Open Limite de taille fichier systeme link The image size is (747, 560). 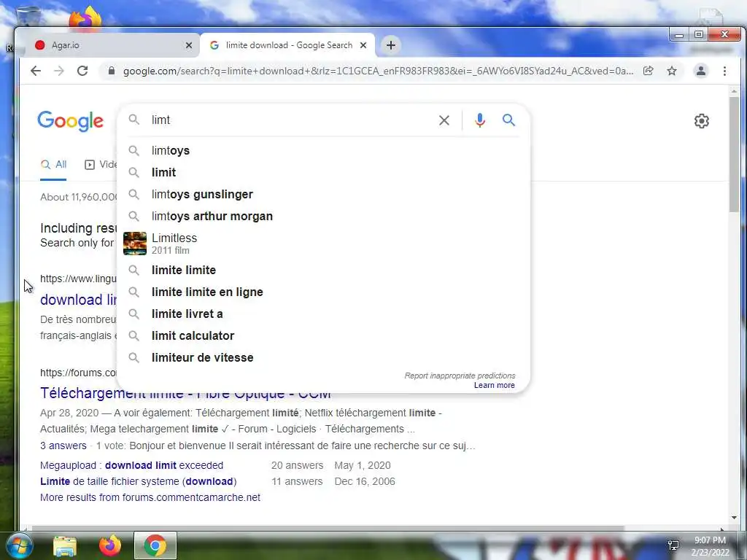(x=138, y=481)
